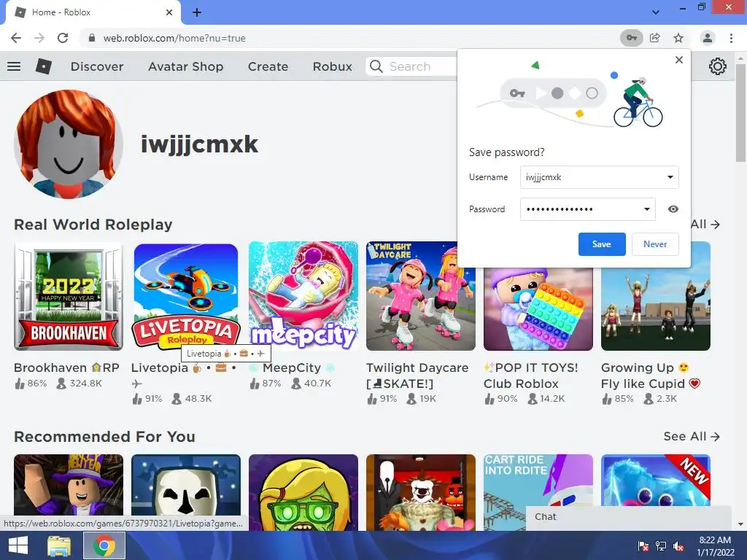Viewport: 747px width, 560px height.
Task: Open the CART RIDE INTO RDITE game thumbnail
Action: tap(538, 492)
